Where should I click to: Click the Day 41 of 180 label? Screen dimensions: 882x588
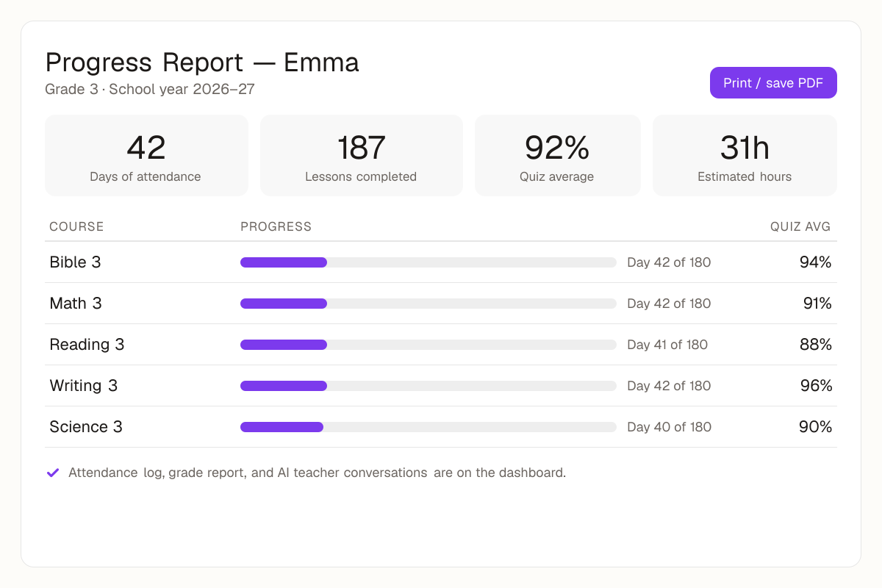667,345
